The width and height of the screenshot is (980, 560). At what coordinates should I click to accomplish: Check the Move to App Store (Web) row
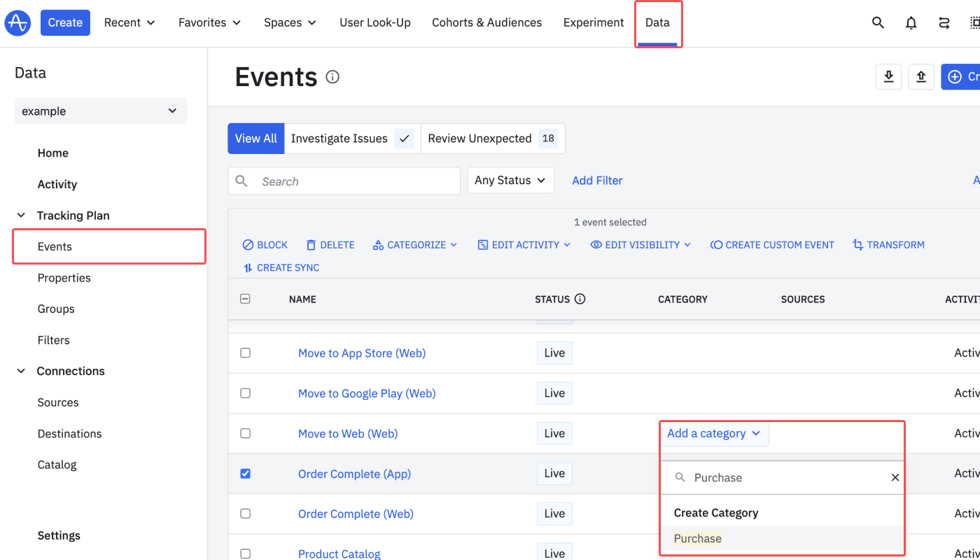(x=245, y=353)
